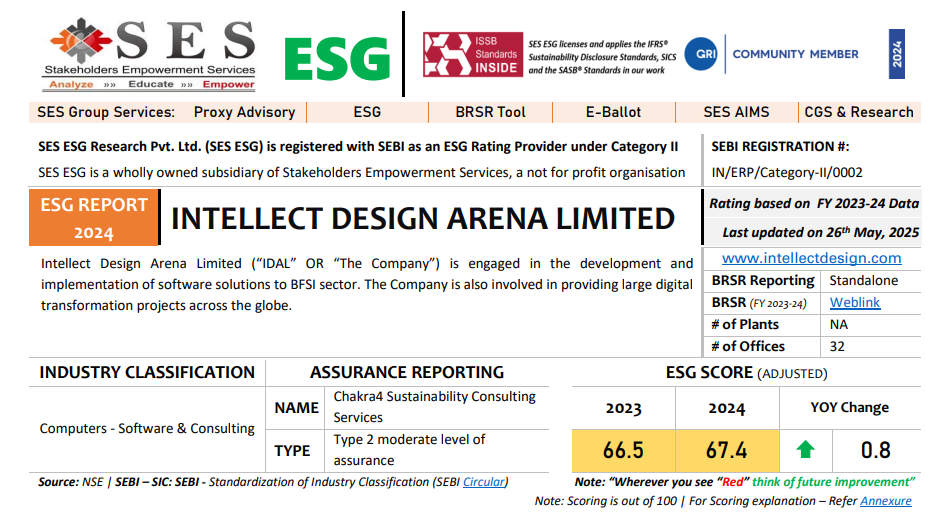The image size is (948, 515).
Task: Click the # of Offices value 32
Action: pos(837,346)
